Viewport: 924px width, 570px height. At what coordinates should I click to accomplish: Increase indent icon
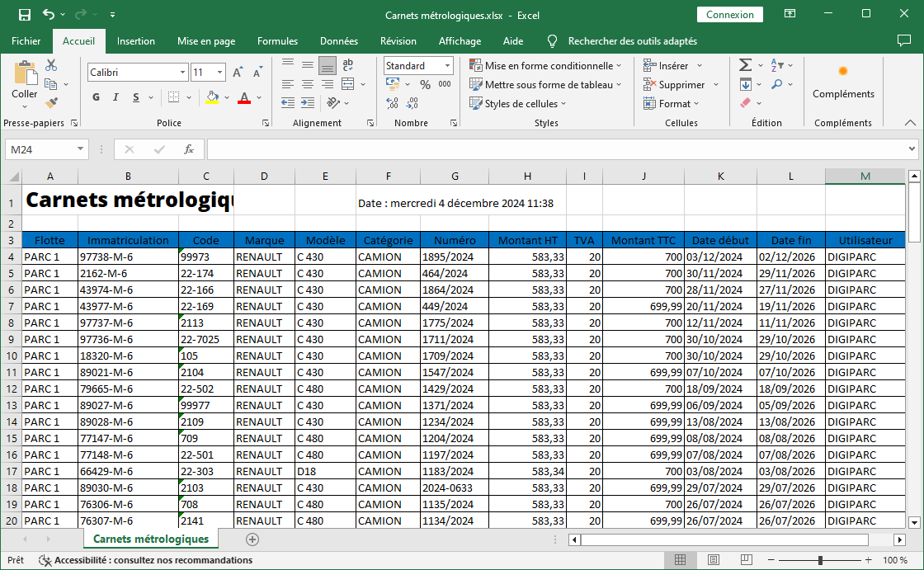click(x=308, y=103)
